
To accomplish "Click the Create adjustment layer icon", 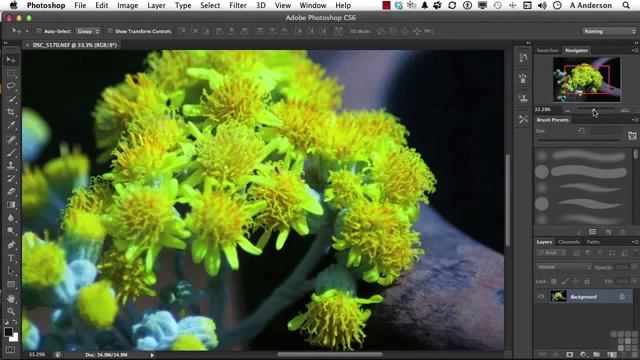I will (x=583, y=354).
